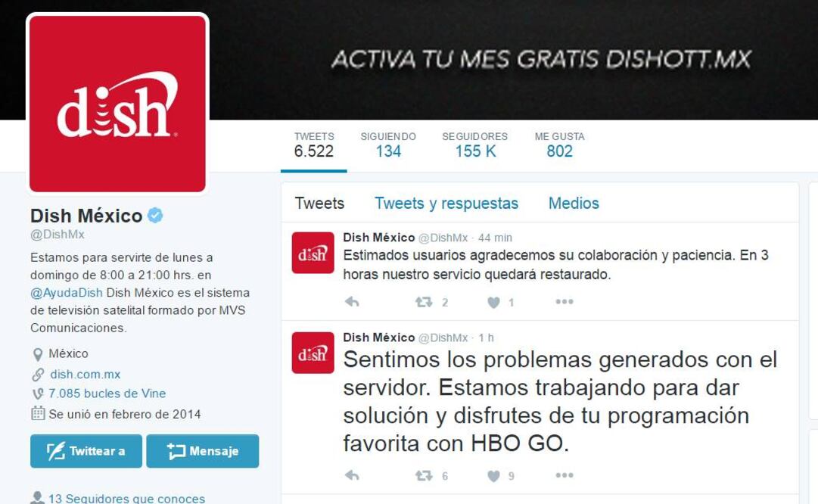Click the Twittear a button
Viewport: 818px width, 504px height.
[x=86, y=451]
